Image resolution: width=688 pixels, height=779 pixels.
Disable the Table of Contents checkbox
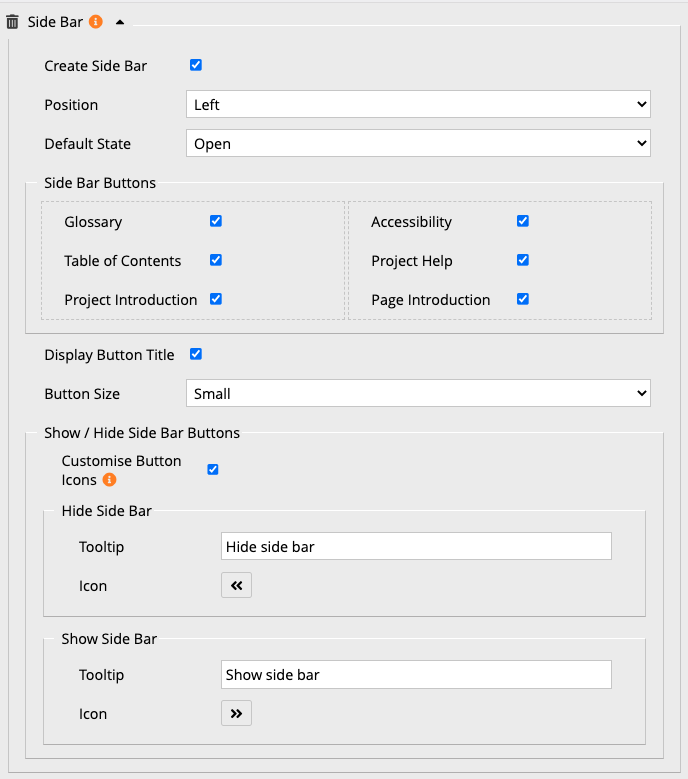click(x=216, y=260)
